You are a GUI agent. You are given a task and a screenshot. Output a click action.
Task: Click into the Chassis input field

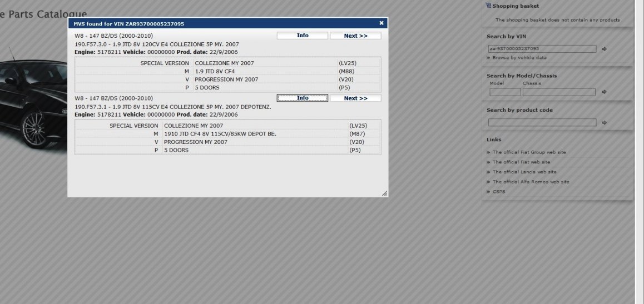[x=558, y=92]
